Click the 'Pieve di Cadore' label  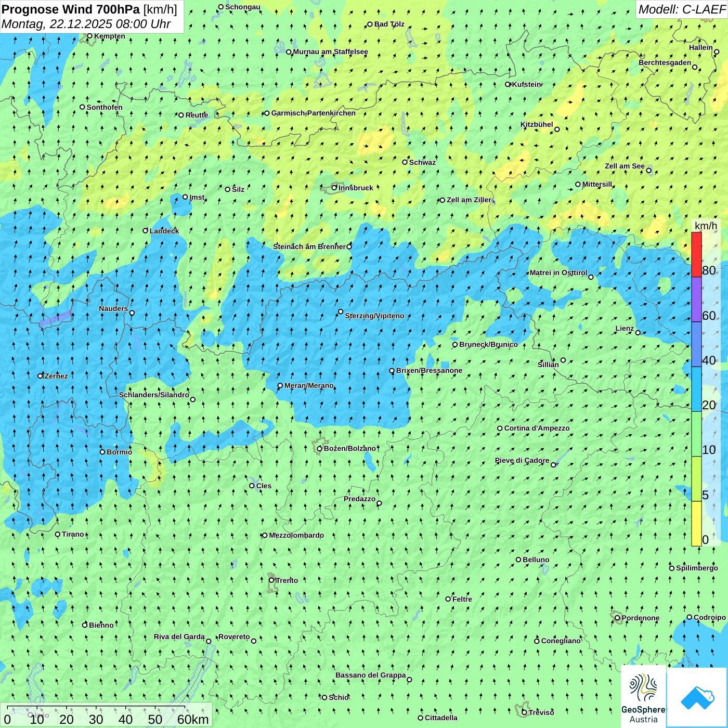pos(522,461)
